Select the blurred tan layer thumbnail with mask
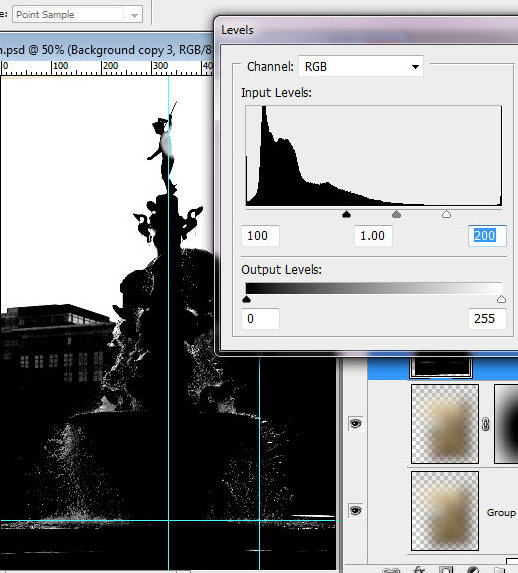Image resolution: width=518 pixels, height=573 pixels. click(x=445, y=424)
